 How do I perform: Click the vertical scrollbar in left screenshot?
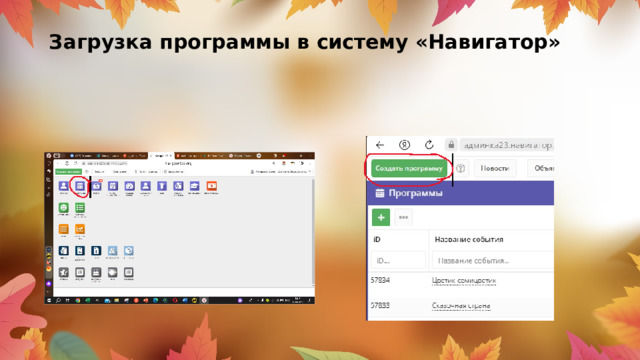coord(313,232)
